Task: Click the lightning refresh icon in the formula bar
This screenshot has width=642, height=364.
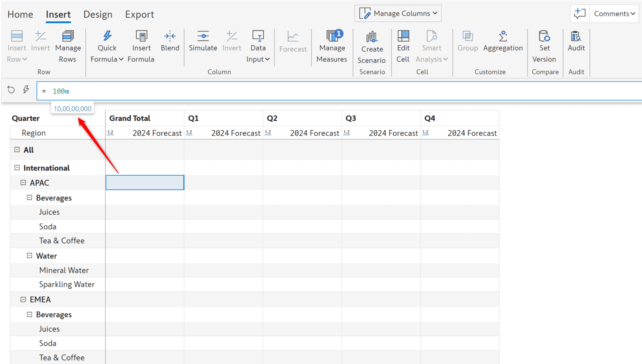Action: pyautogui.click(x=25, y=90)
